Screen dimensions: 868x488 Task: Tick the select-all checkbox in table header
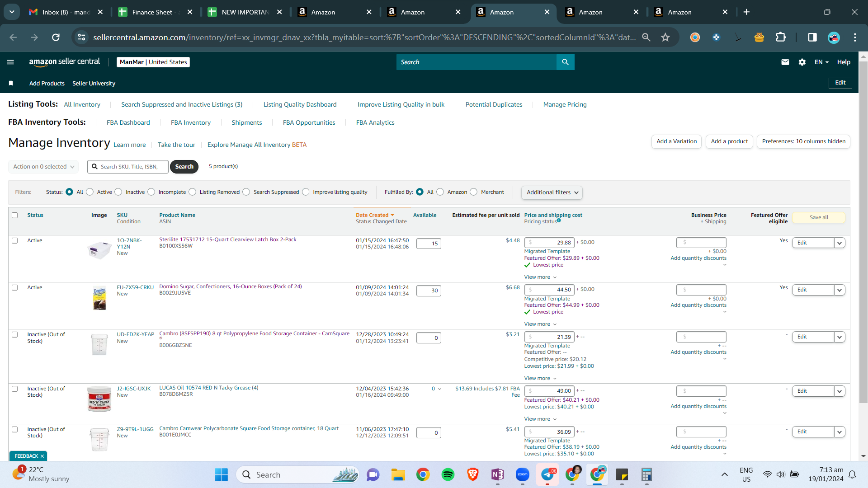click(14, 215)
